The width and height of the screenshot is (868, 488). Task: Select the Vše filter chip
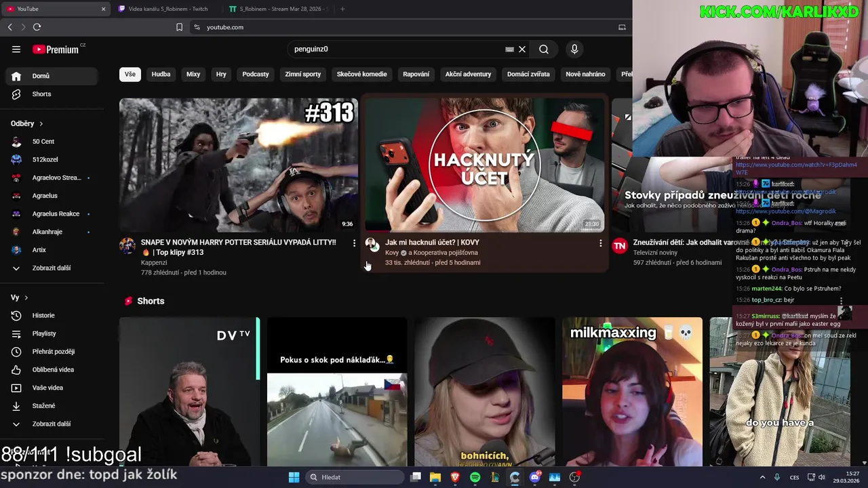(130, 75)
